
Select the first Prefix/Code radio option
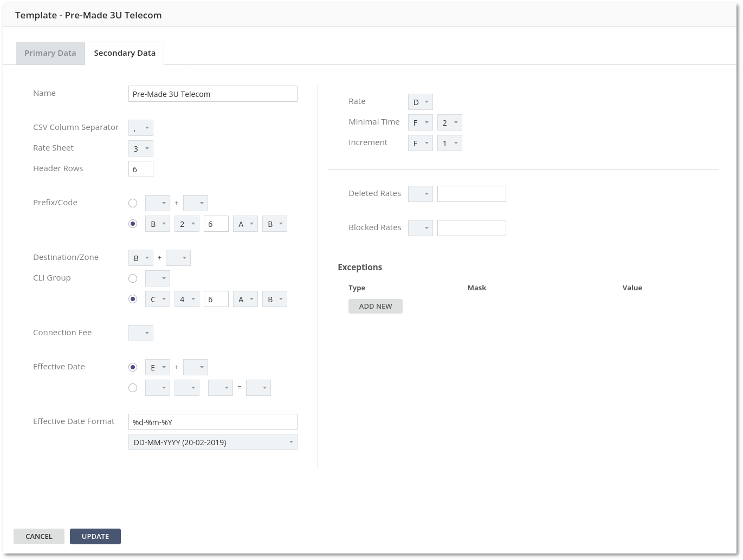[133, 203]
